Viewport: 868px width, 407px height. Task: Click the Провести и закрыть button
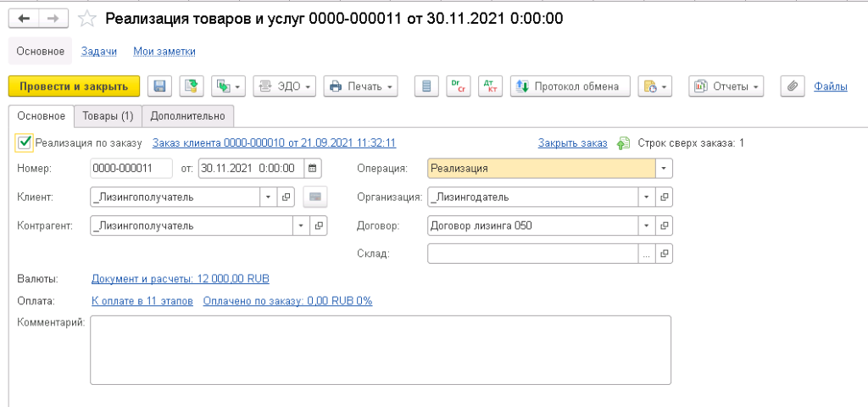coord(73,86)
